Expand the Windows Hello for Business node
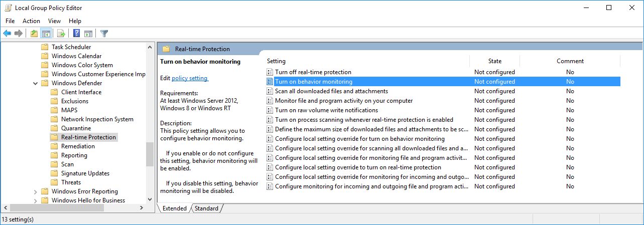The width and height of the screenshot is (644, 225). (x=35, y=200)
